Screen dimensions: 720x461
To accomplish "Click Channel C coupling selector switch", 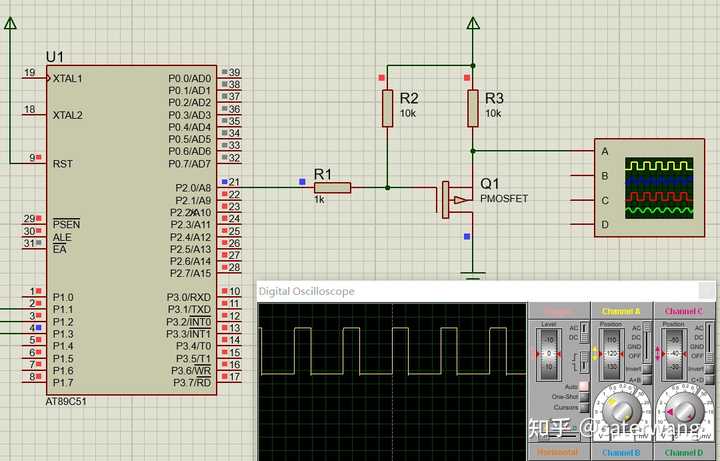I will coord(709,342).
